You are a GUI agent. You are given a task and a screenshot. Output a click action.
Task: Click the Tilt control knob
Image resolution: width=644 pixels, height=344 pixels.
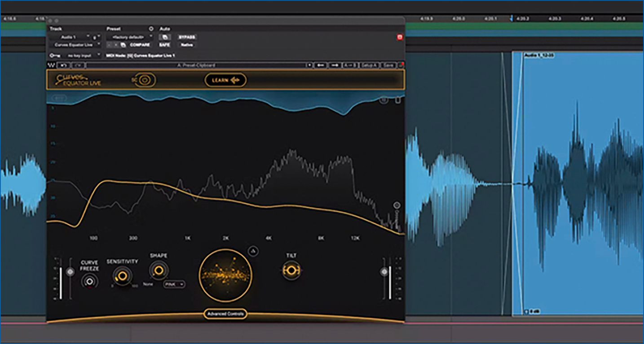[x=291, y=270]
